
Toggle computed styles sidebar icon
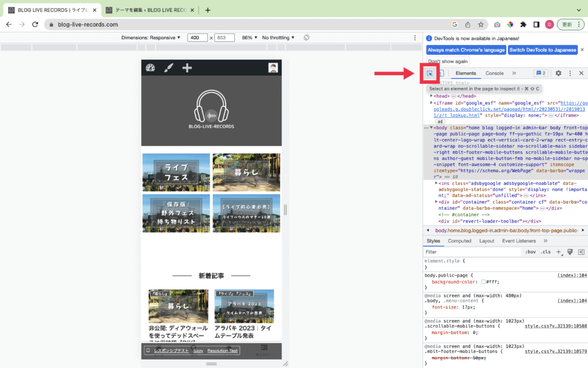pyautogui.click(x=581, y=252)
